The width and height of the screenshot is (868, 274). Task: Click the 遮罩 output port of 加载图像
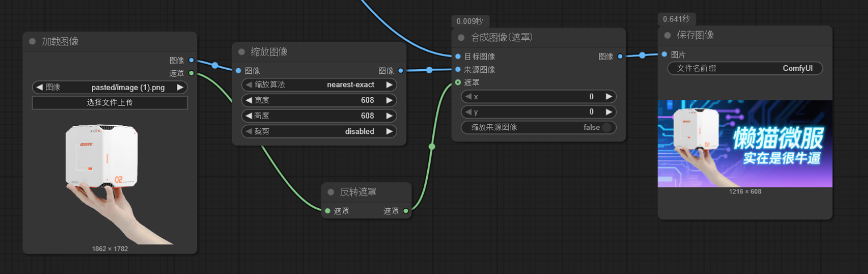(191, 73)
